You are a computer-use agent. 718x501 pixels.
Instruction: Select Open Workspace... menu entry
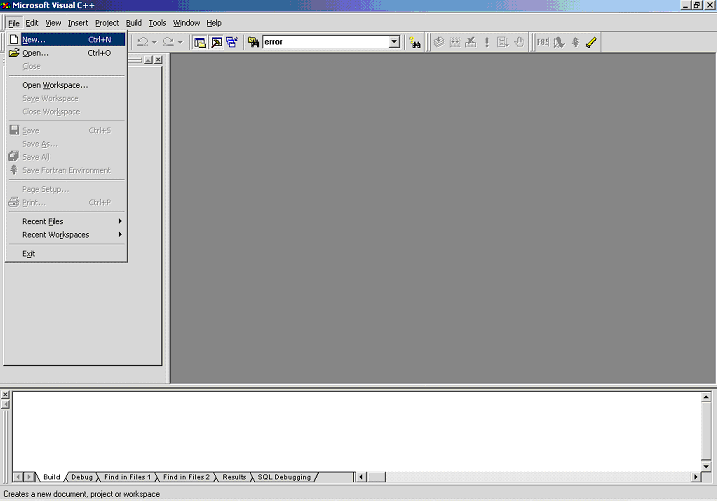click(x=55, y=85)
